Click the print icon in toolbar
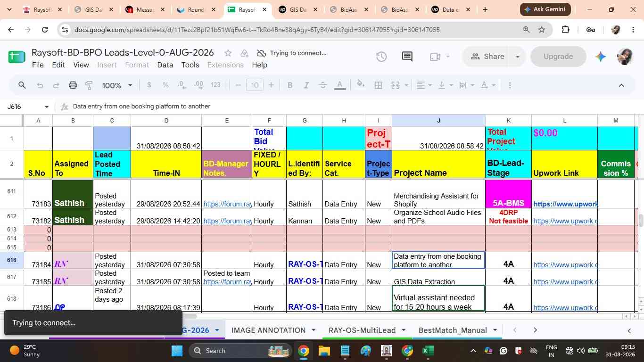 (73, 85)
